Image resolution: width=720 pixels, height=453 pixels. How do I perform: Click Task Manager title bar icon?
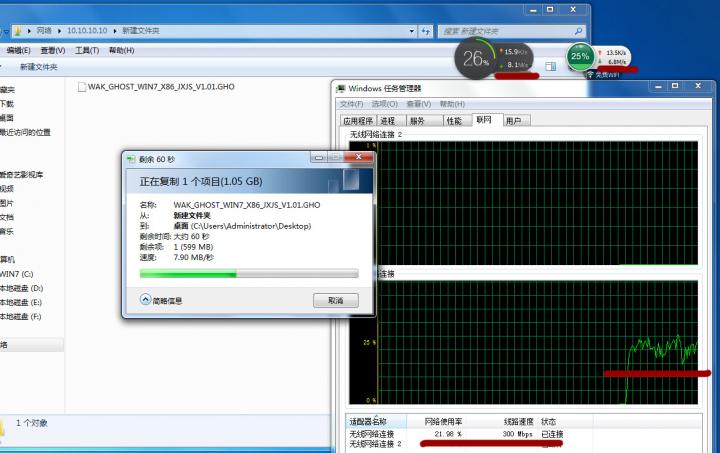coord(341,89)
